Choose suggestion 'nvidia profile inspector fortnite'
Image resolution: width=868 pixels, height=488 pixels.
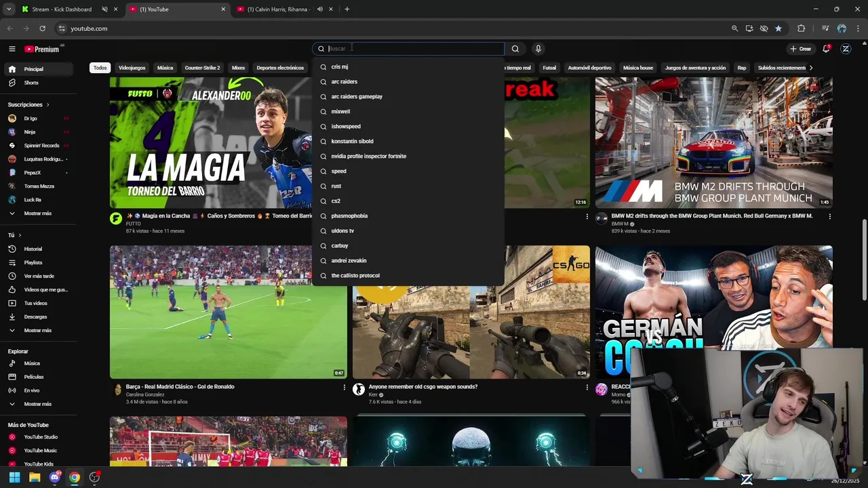coord(408,157)
